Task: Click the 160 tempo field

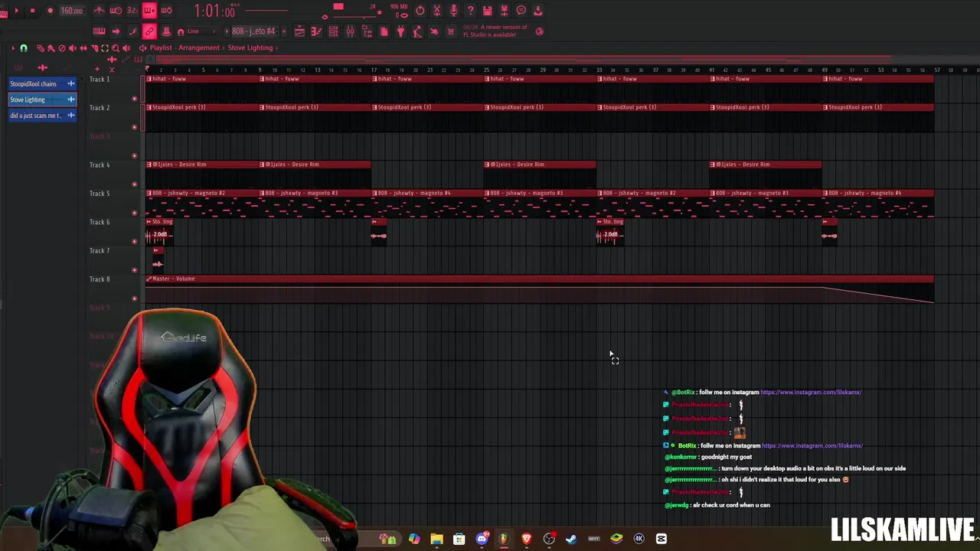Action: click(72, 11)
